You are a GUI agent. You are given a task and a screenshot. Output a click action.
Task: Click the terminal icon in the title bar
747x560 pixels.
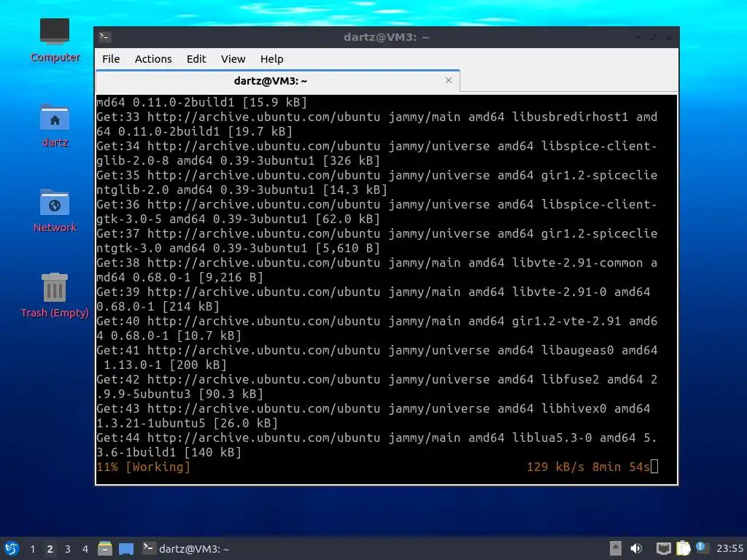tap(105, 37)
